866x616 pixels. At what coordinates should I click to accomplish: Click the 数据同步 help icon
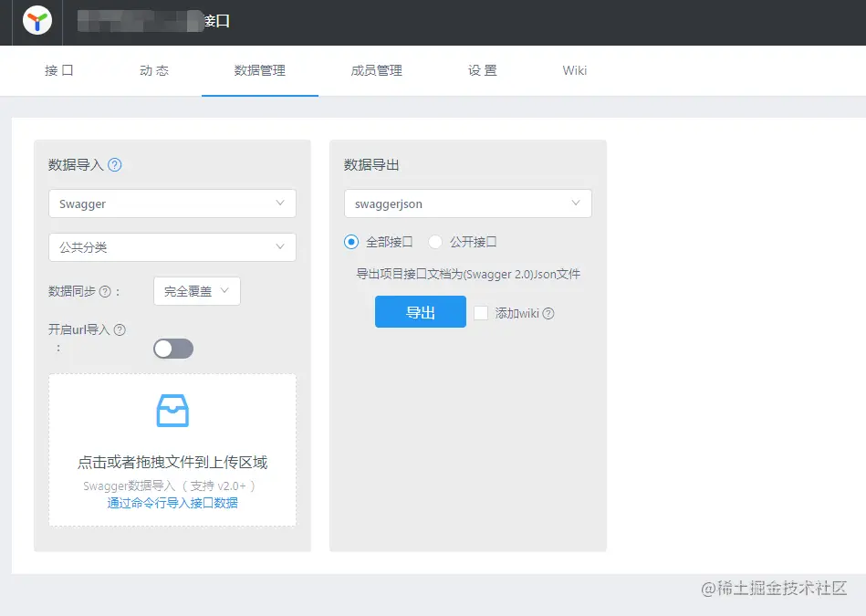click(x=105, y=292)
